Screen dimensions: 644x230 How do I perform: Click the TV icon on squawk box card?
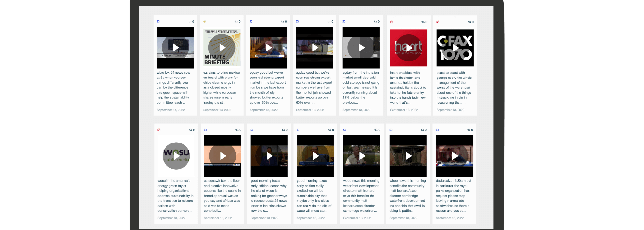tap(205, 130)
